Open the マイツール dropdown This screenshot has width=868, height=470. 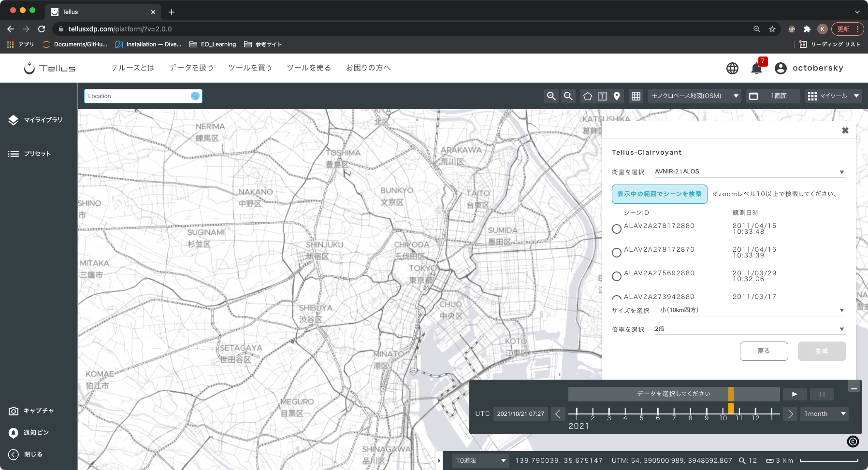(834, 96)
